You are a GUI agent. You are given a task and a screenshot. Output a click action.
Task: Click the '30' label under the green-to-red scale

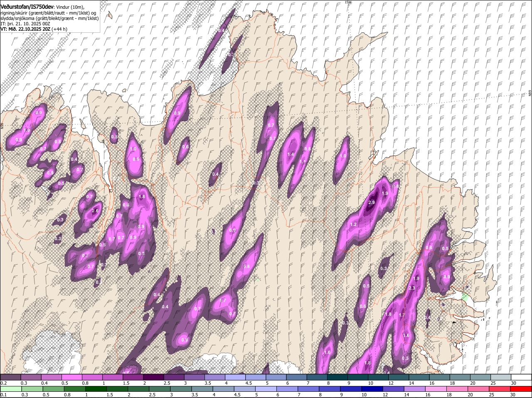(512, 395)
